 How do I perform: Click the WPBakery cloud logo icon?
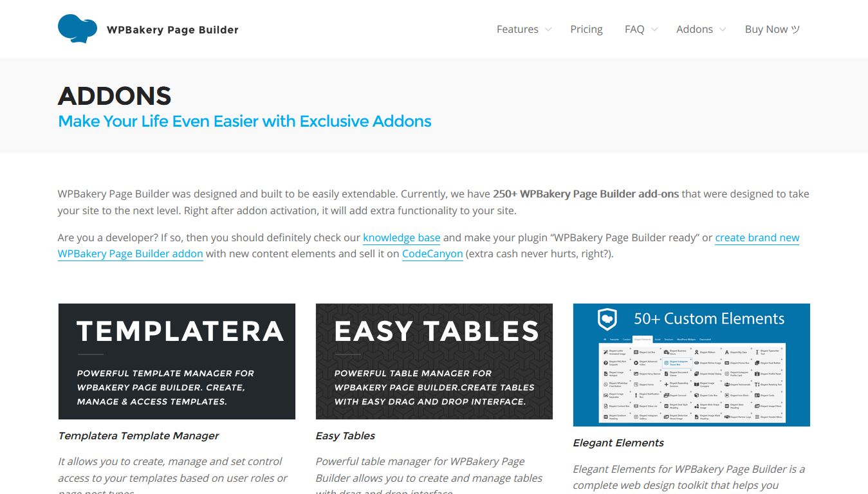(x=77, y=29)
